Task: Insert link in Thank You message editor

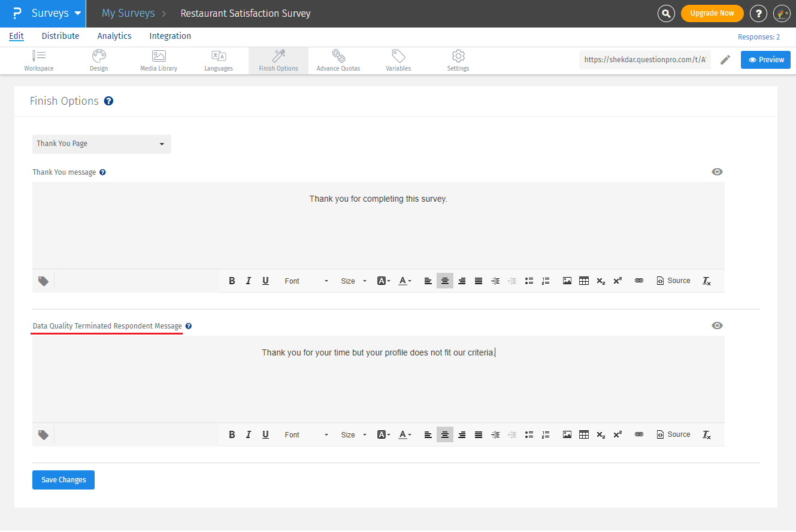Action: [x=639, y=281]
